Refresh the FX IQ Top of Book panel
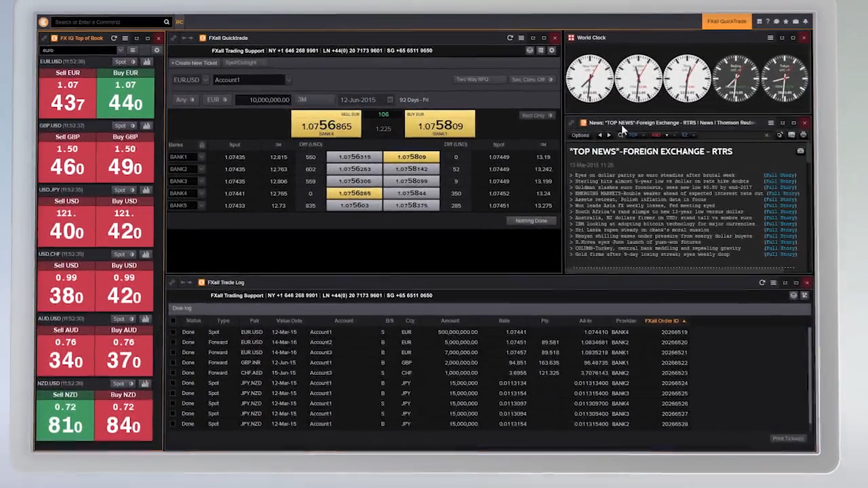The image size is (868, 488). (x=114, y=39)
